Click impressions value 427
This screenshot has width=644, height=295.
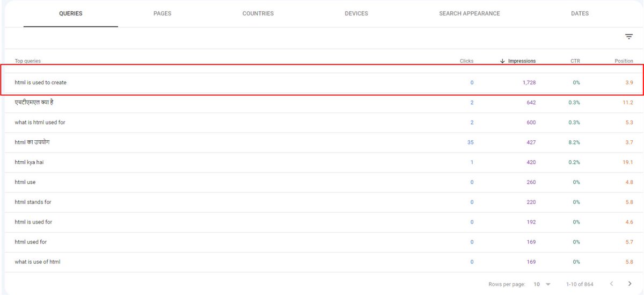pyautogui.click(x=531, y=142)
